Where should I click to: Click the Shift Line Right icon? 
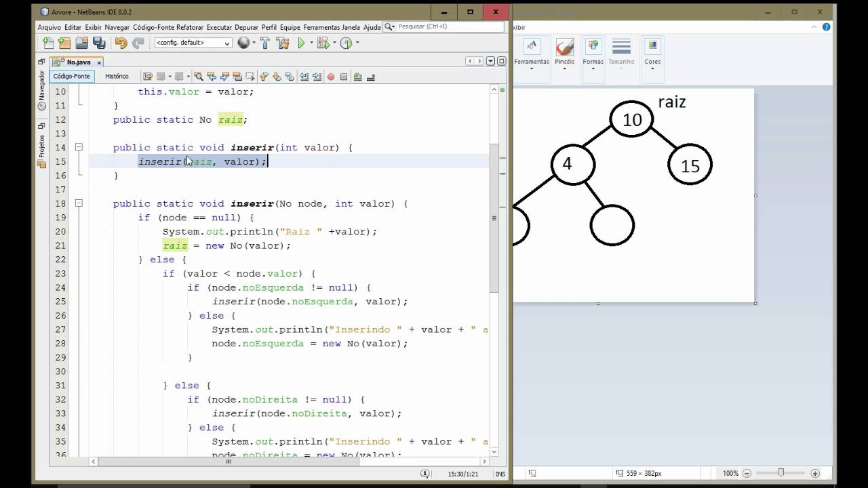tap(317, 77)
